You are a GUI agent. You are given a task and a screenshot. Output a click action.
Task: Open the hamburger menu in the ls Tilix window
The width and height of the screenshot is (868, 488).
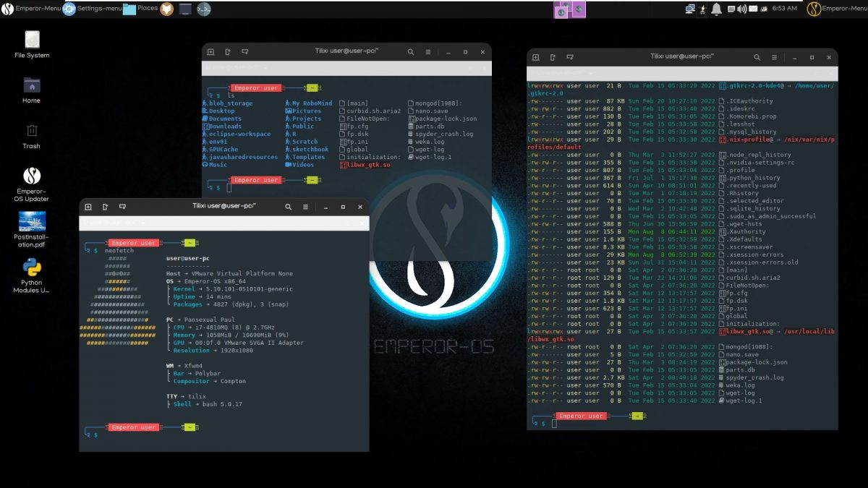(x=428, y=52)
